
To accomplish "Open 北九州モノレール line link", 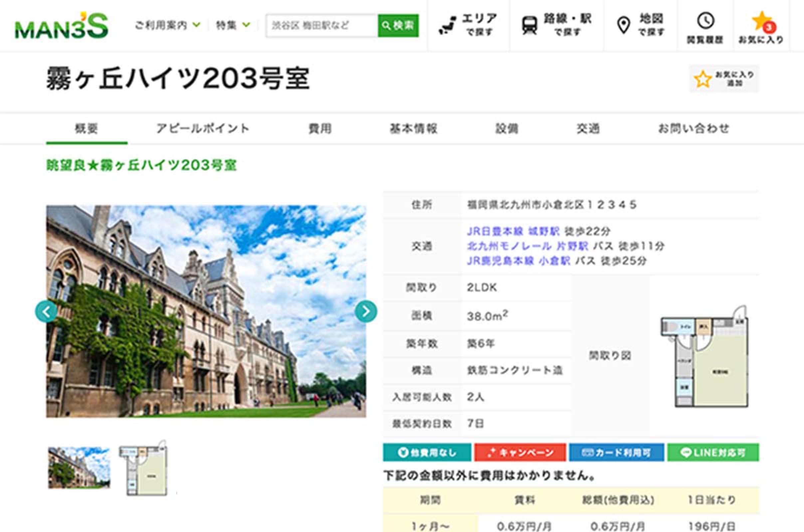I will 509,246.
